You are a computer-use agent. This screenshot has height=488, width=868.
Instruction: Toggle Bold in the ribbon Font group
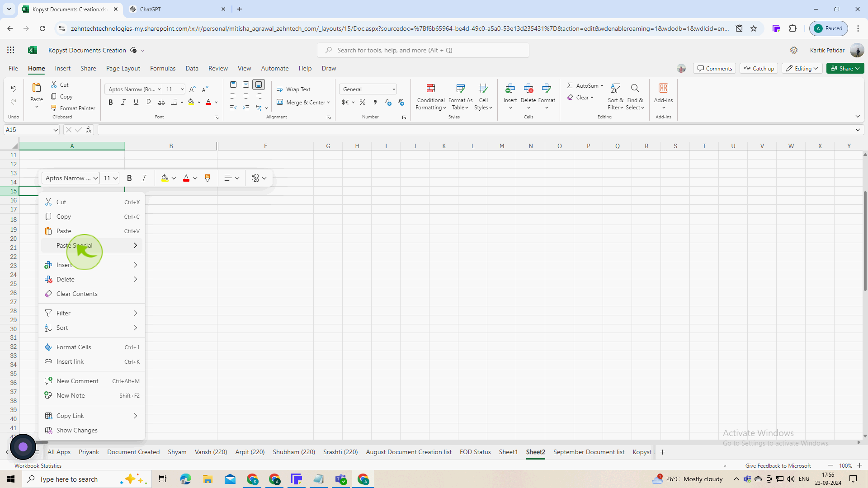(x=111, y=103)
